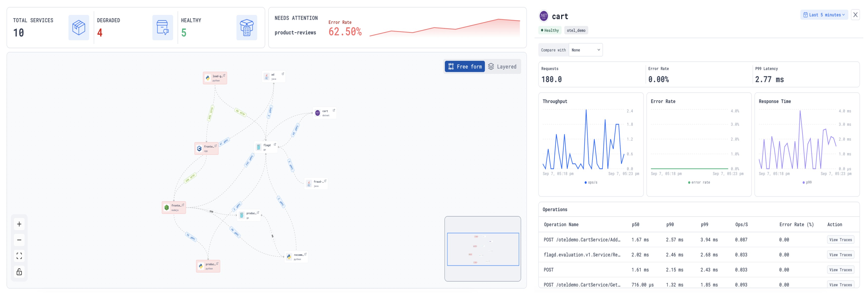The width and height of the screenshot is (868, 297).
Task: Click the p50 column header
Action: tap(635, 225)
